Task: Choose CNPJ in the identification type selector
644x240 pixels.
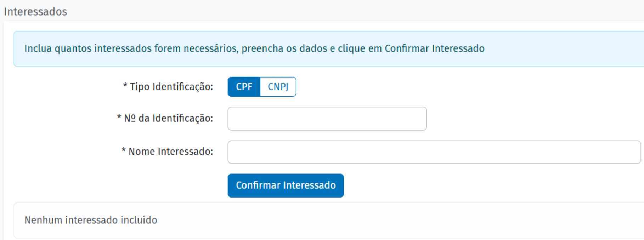Action: (x=278, y=87)
